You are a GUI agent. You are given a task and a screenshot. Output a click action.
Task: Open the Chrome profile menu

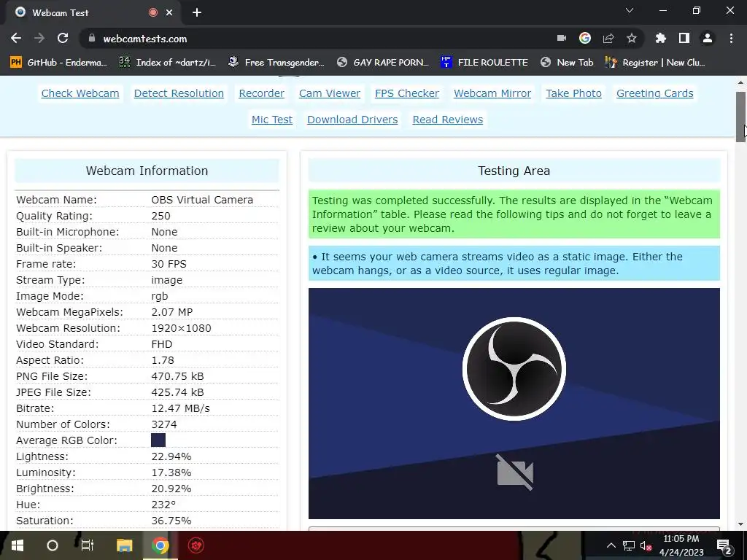click(708, 38)
